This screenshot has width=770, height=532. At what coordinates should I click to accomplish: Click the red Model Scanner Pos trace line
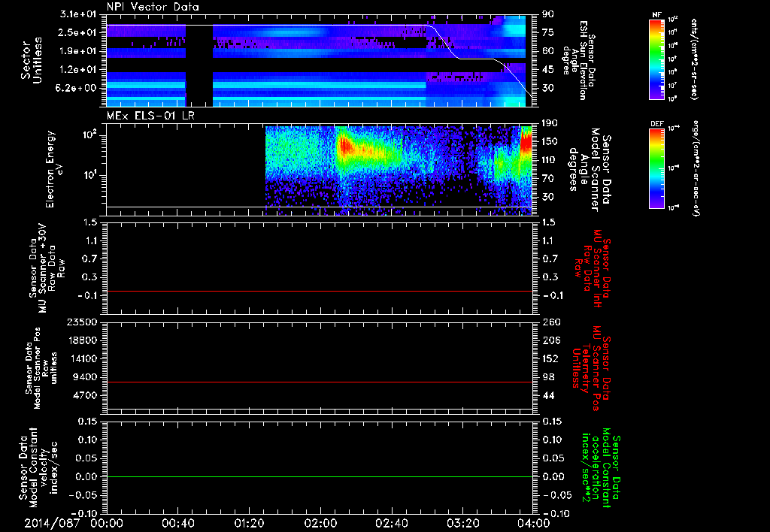point(319,382)
